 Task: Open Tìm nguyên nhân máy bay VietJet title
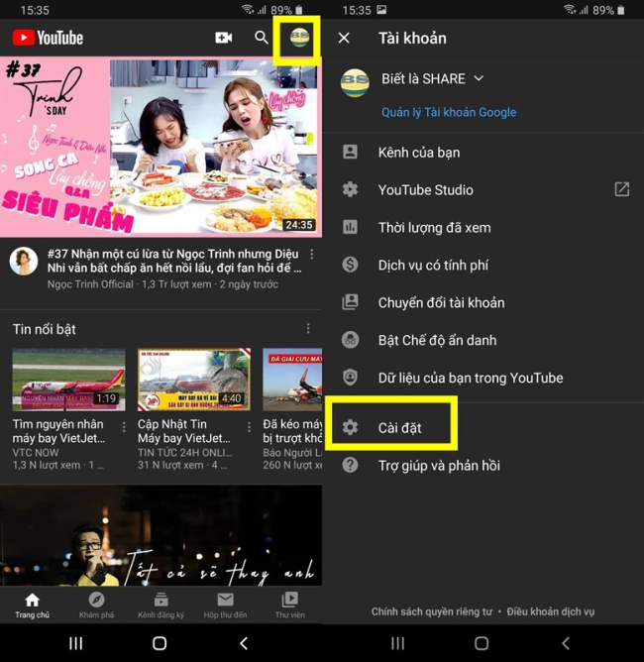(x=58, y=431)
